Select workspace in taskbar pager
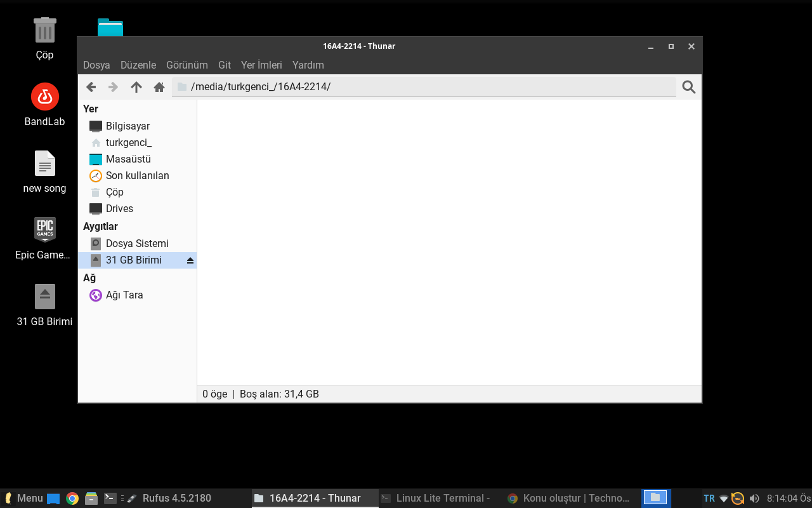Viewport: 812px width, 508px height. pos(656,498)
